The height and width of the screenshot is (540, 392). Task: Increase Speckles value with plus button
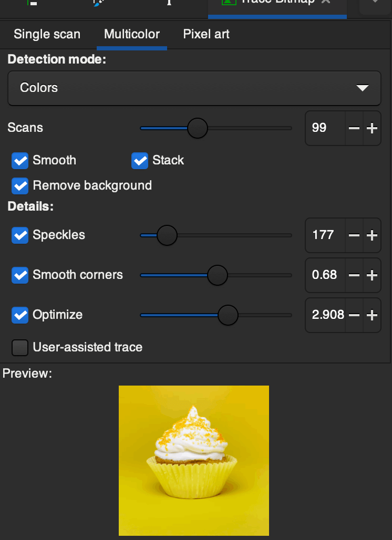371,235
